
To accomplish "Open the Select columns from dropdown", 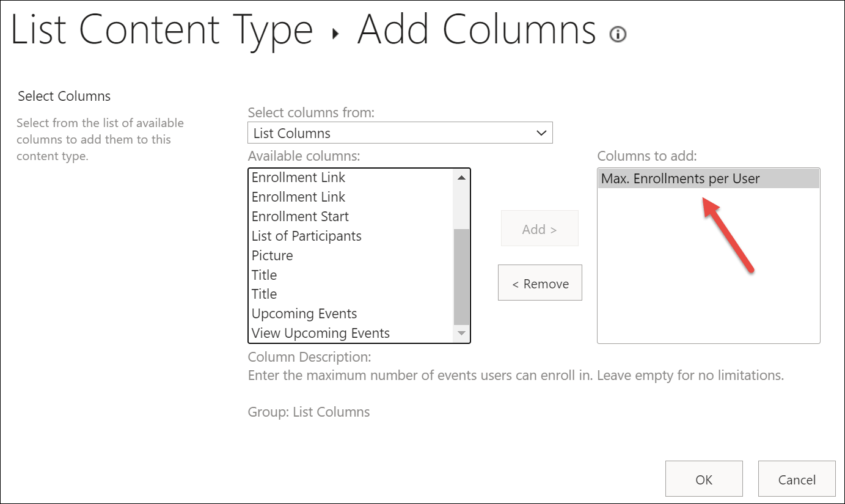I will click(400, 133).
